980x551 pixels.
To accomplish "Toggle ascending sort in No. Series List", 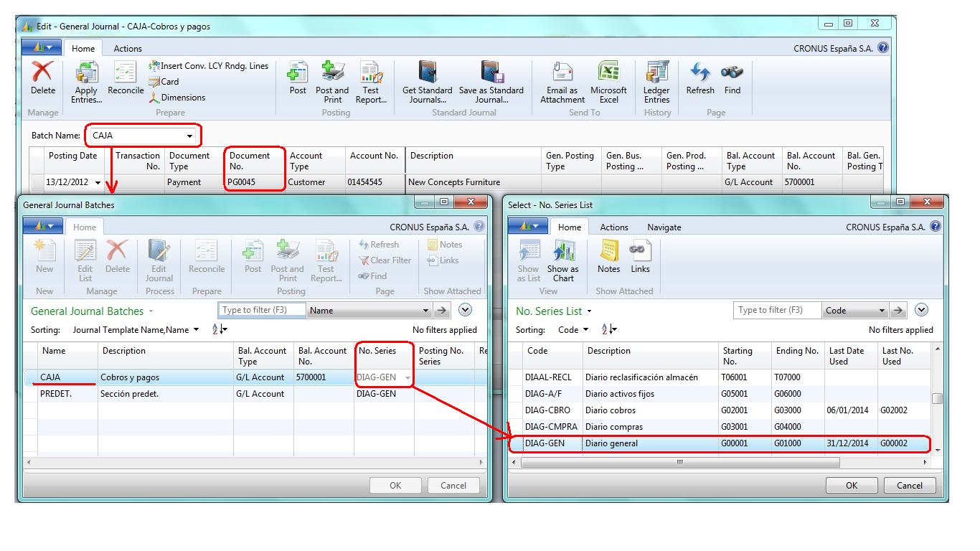I will click(608, 329).
